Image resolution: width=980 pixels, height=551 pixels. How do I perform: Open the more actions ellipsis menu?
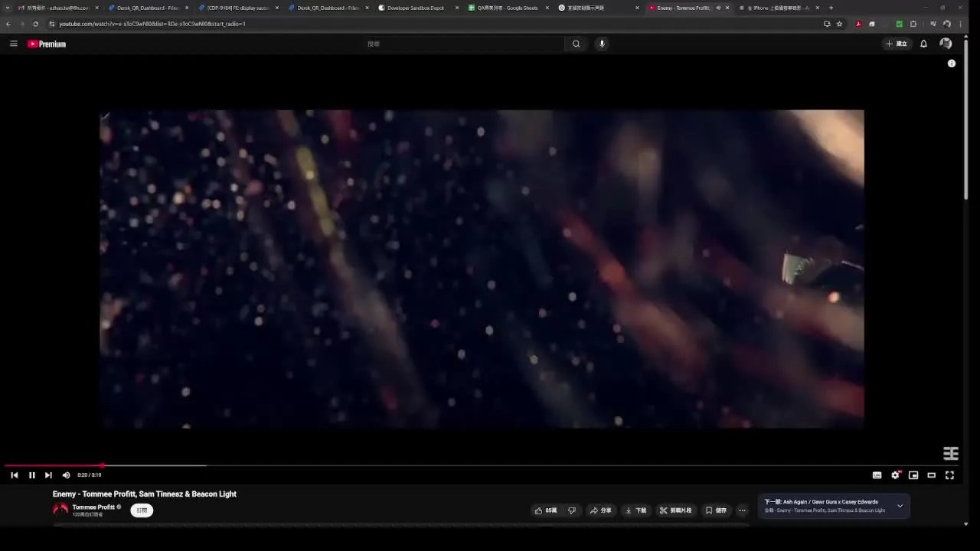(x=742, y=510)
